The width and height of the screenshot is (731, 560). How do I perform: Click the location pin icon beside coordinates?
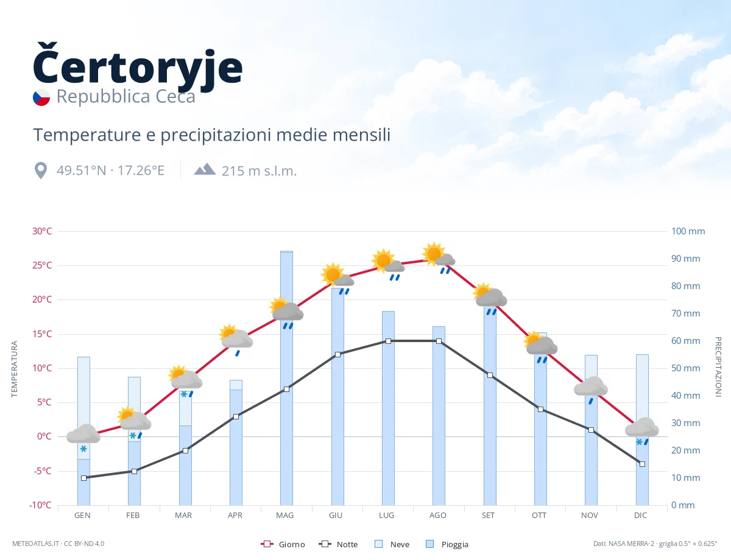tap(41, 170)
